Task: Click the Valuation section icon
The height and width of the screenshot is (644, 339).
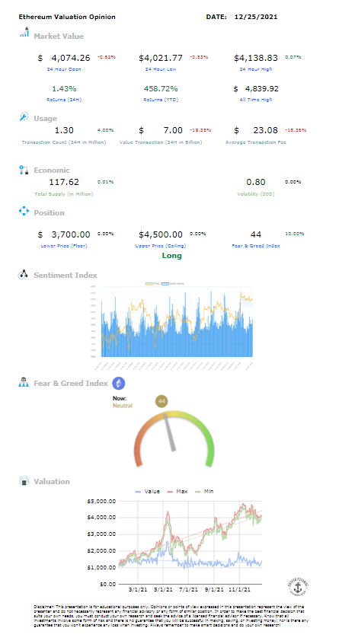Action: pos(24,481)
